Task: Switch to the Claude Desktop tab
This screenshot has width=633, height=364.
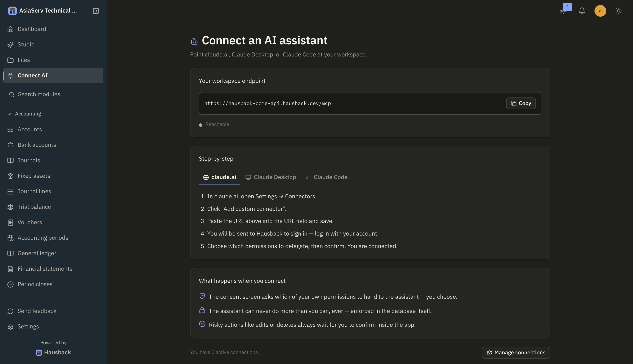Action: pyautogui.click(x=271, y=177)
